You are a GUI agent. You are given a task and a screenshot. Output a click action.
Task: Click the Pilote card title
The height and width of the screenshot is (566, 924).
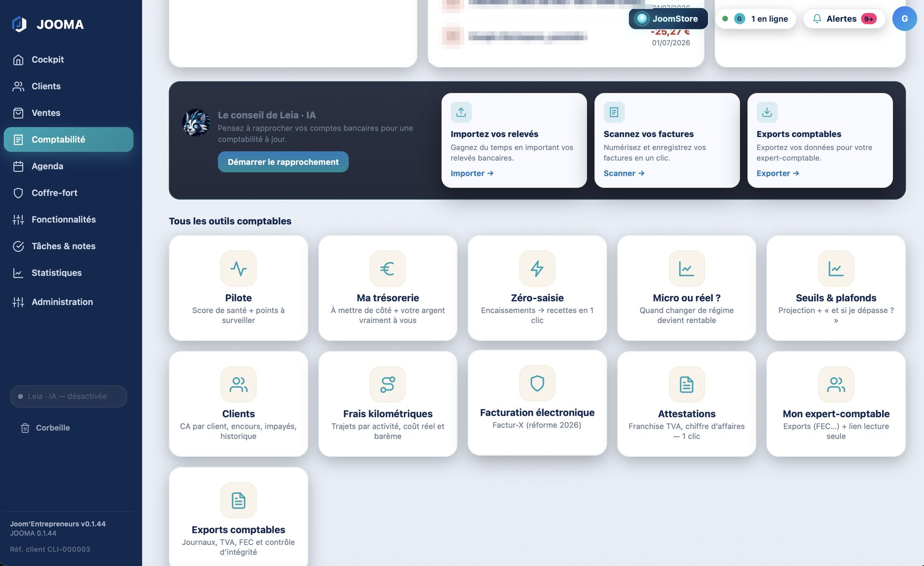(x=238, y=298)
